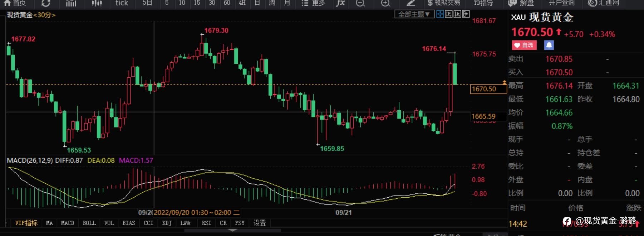Select the KDJ indicator tab
Screen dimensions: 644x236
[x=167, y=223]
